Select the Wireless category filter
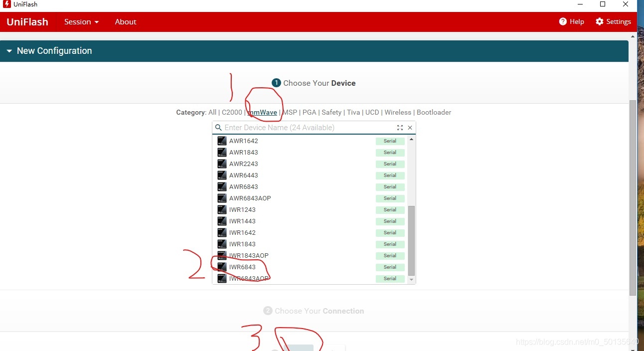This screenshot has height=351, width=644. coord(398,112)
